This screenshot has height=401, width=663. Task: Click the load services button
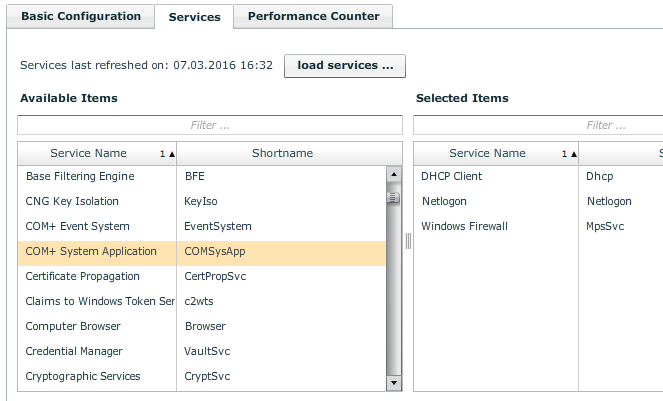click(x=344, y=66)
